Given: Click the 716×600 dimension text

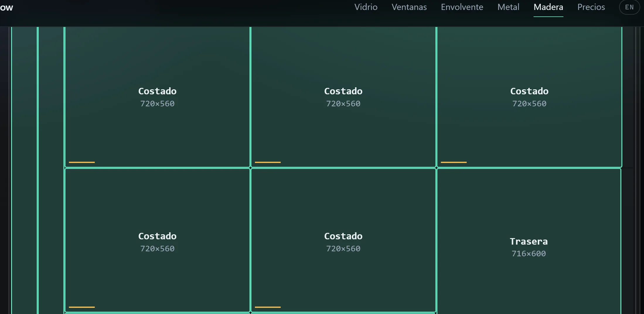Looking at the screenshot, I should (x=529, y=254).
